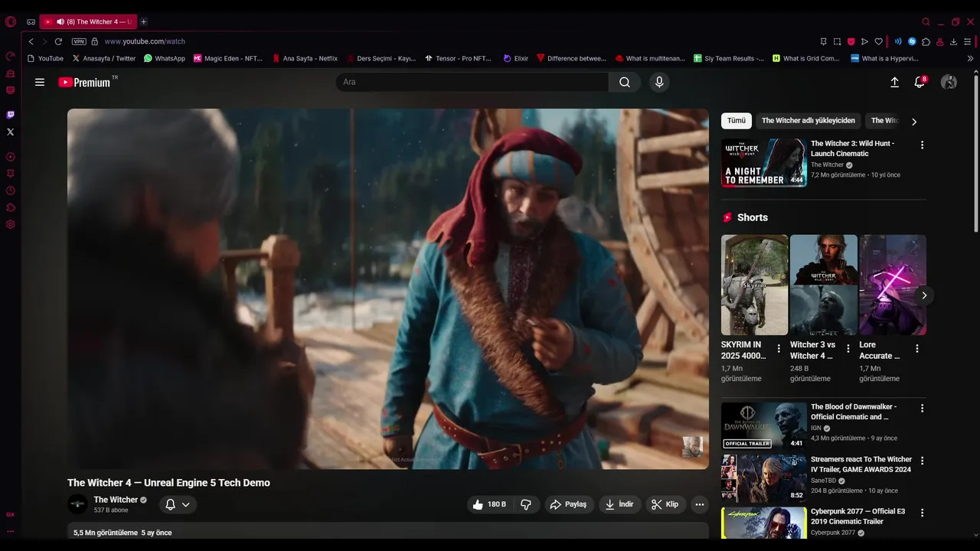
Task: Show more bookmarks with double chevron
Action: pos(970,58)
